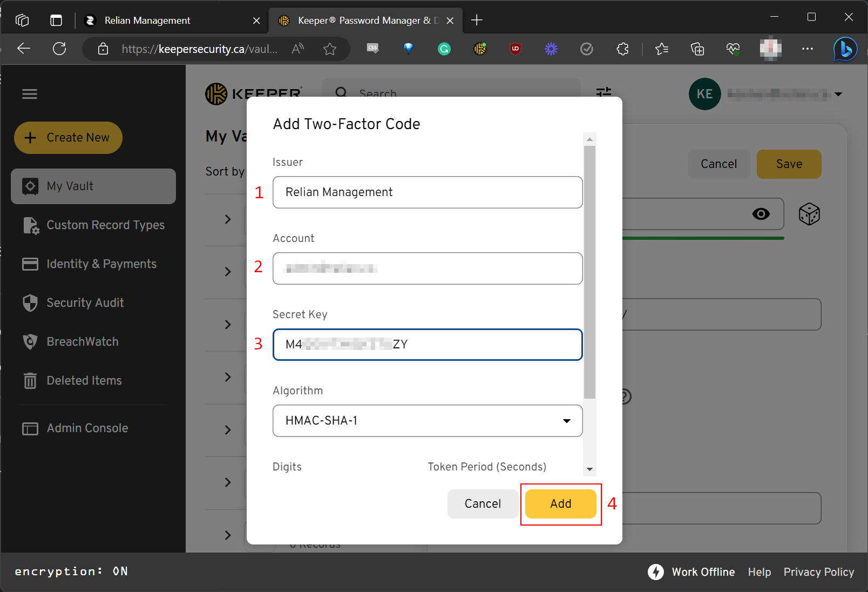Click the KE account avatar
The image size is (868, 592).
704,94
